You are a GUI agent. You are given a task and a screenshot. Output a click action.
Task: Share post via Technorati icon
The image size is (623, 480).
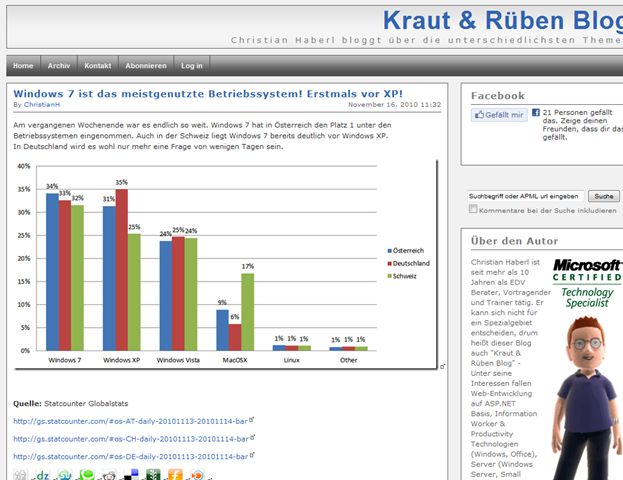(x=87, y=475)
